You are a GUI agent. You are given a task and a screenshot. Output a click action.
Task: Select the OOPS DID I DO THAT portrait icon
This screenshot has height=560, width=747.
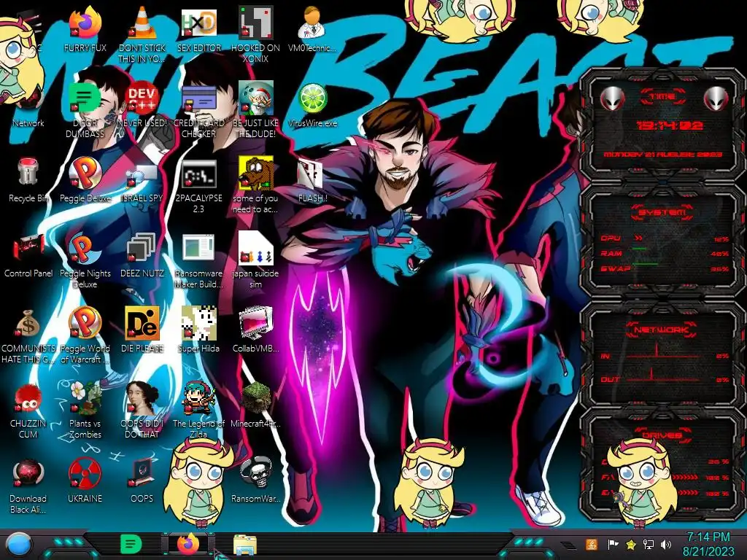click(x=142, y=398)
